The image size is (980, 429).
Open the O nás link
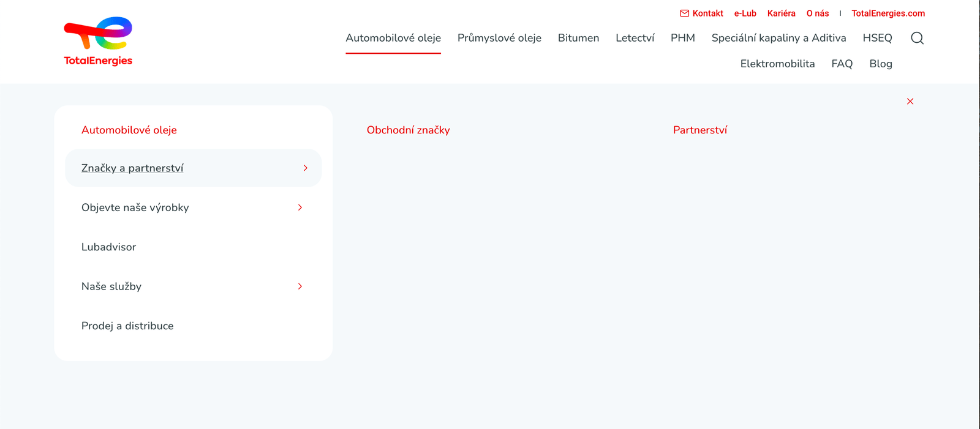[818, 13]
